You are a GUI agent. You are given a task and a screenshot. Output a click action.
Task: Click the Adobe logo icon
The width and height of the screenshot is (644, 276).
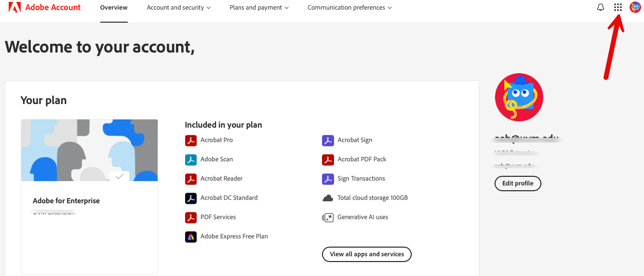14,7
